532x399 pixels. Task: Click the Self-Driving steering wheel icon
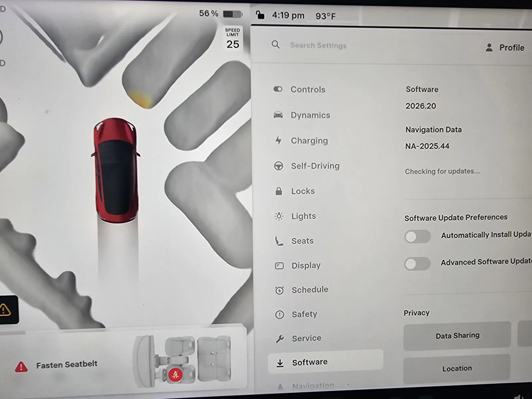point(278,166)
